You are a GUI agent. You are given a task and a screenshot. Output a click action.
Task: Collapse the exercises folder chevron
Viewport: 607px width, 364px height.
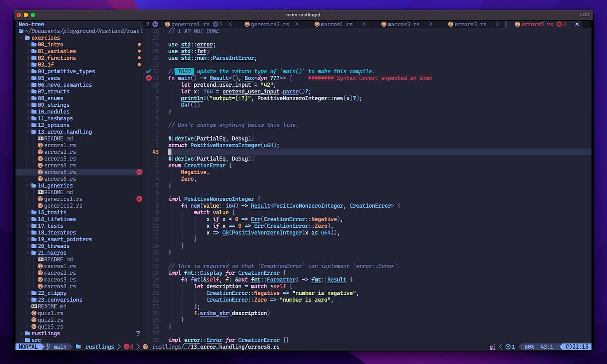pos(22,38)
